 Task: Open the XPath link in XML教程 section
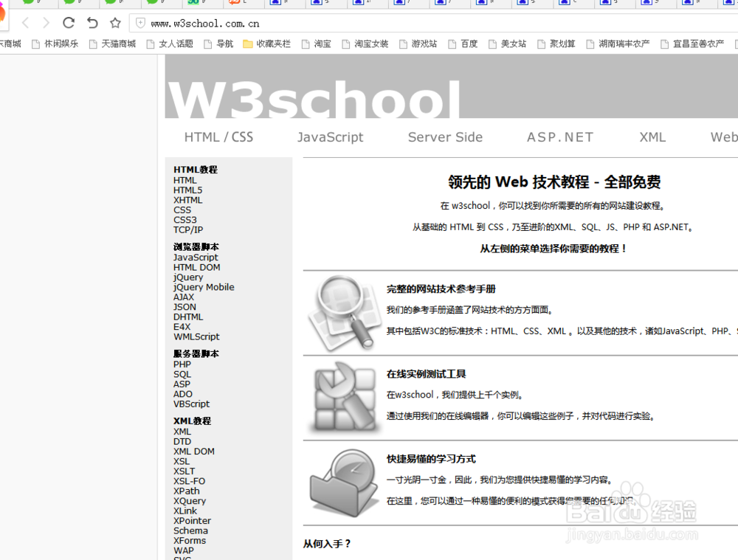186,491
